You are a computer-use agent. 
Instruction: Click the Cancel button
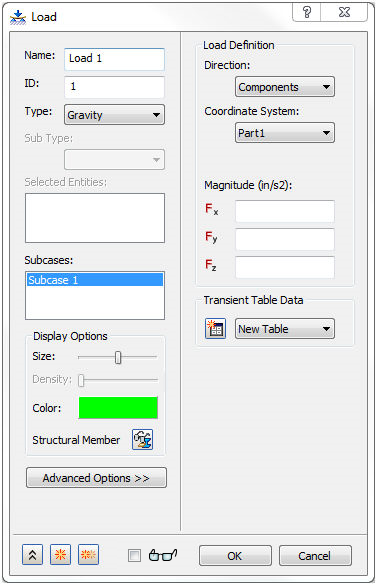[x=315, y=556]
